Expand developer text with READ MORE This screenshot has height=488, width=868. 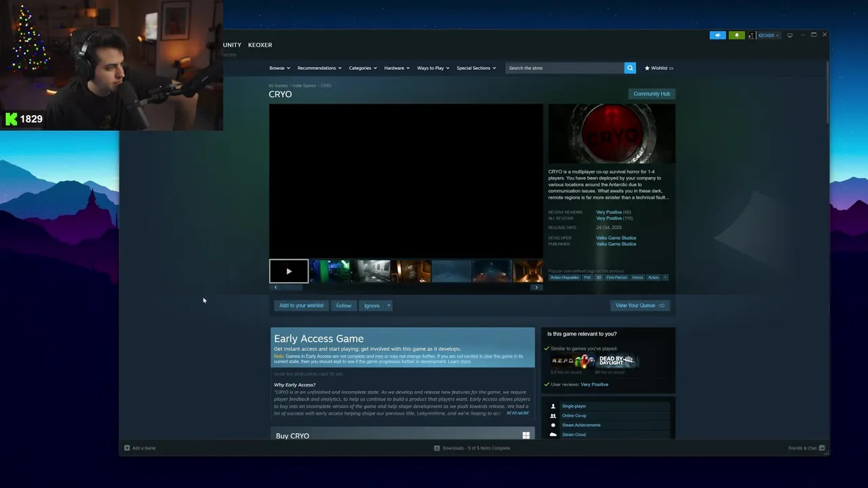click(x=517, y=413)
